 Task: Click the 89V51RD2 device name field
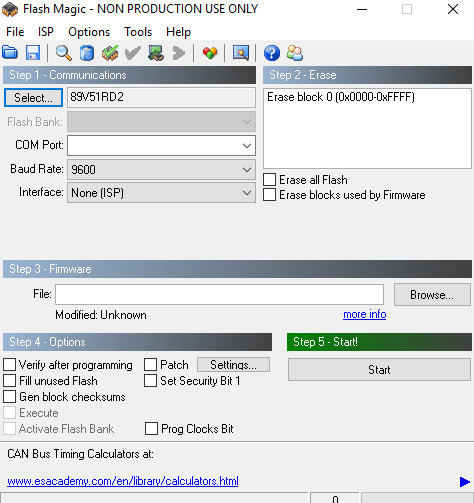[x=161, y=97]
